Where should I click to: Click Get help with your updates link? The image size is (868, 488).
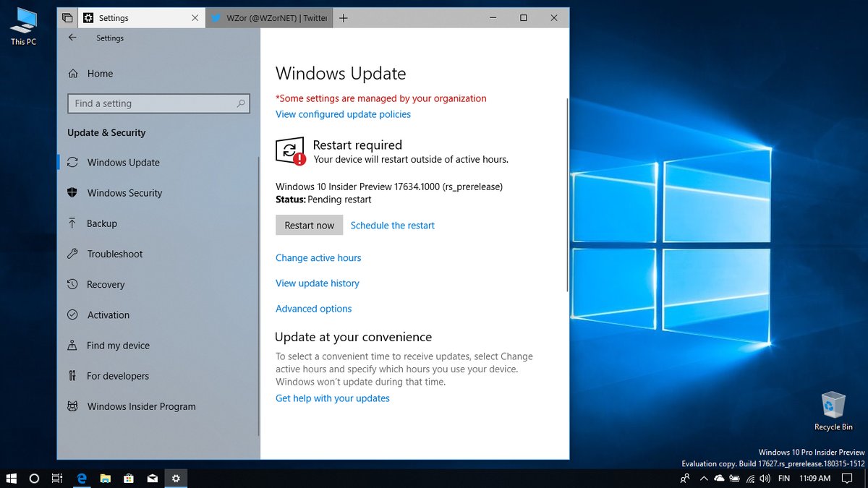tap(333, 398)
